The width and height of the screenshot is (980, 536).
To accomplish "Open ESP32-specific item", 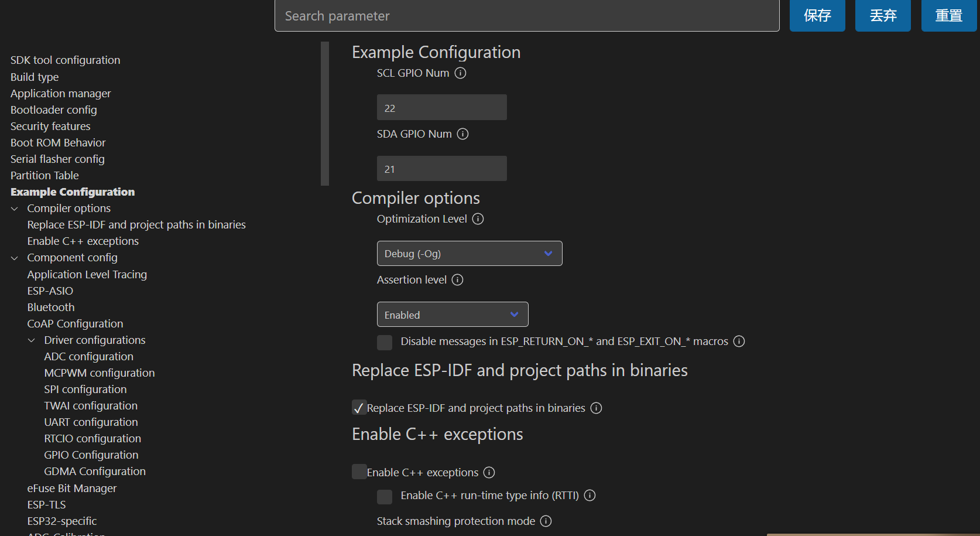I will (x=62, y=521).
